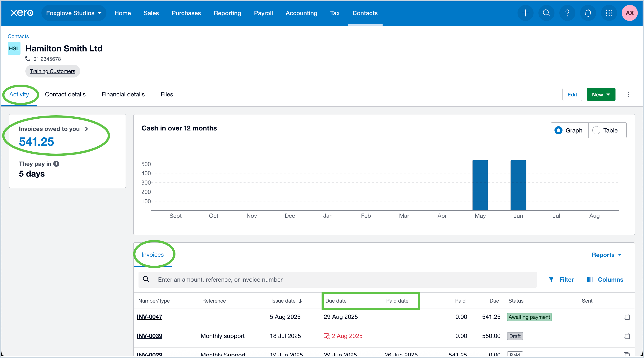Click the 29 Aug 2025 due date
This screenshot has height=358, width=644.
[340, 317]
